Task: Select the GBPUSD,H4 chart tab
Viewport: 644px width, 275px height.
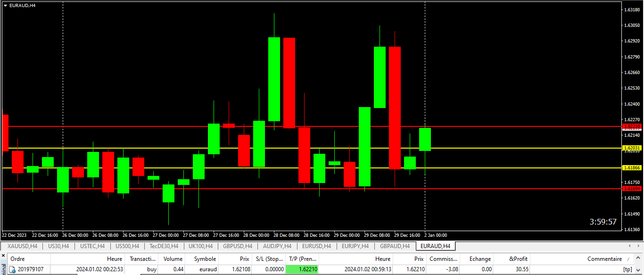Action: 238,246
